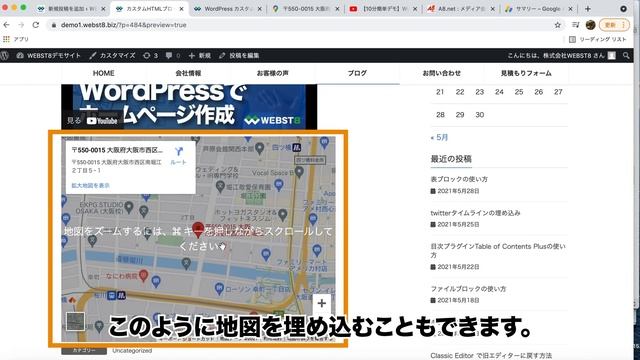Click the red location pin on map
The width and height of the screenshot is (640, 360).
pos(198,230)
